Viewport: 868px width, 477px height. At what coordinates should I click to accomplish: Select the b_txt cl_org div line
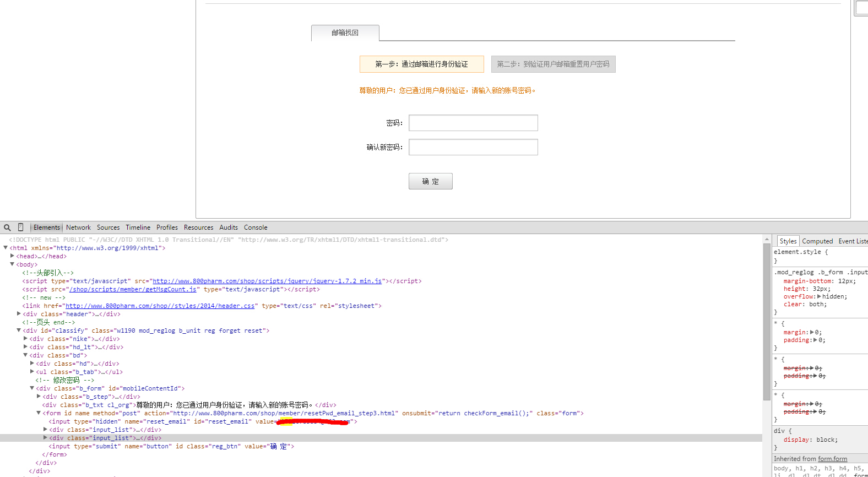(x=189, y=405)
